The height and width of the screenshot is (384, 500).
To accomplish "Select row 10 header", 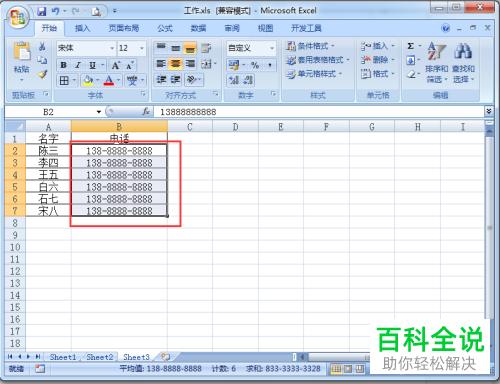I will 15,247.
